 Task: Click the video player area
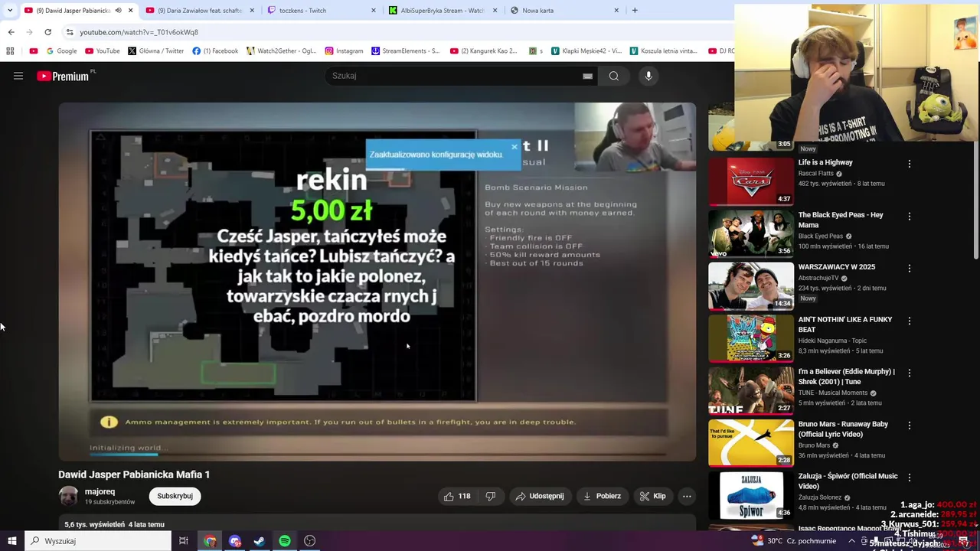377,282
